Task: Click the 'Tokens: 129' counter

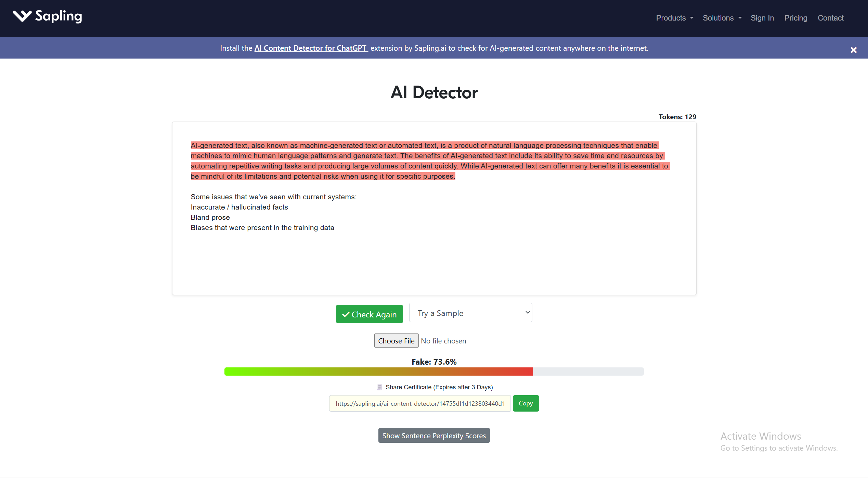Action: point(677,117)
